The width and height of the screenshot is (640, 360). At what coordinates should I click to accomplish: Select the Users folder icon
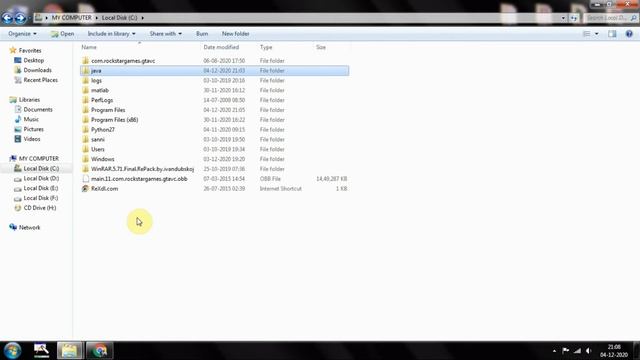coord(85,149)
